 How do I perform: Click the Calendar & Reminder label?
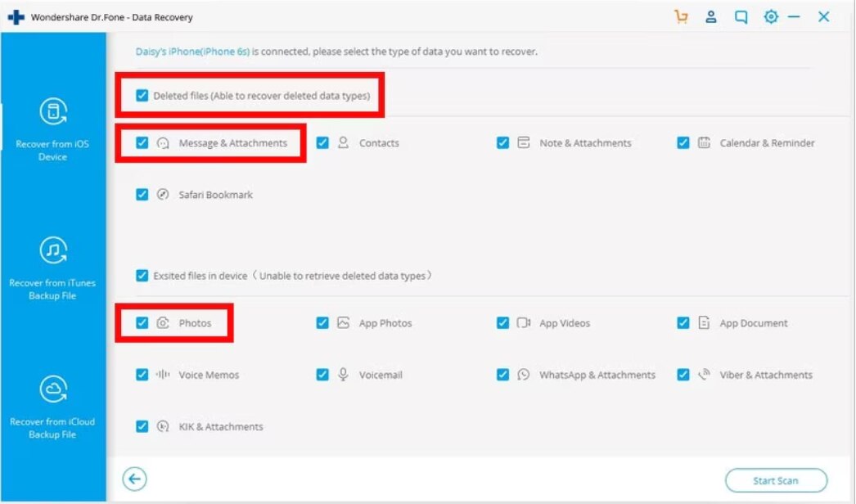coord(767,143)
